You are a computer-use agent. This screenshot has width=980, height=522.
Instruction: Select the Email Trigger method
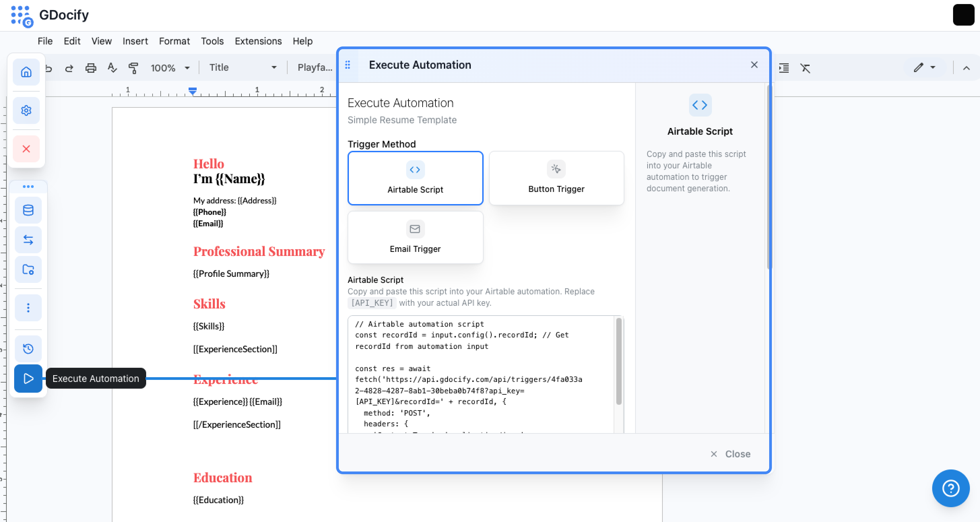tap(415, 237)
